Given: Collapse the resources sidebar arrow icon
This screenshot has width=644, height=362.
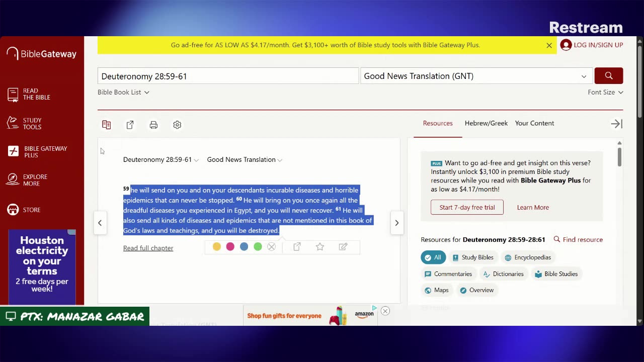Looking at the screenshot, I should click(x=616, y=124).
